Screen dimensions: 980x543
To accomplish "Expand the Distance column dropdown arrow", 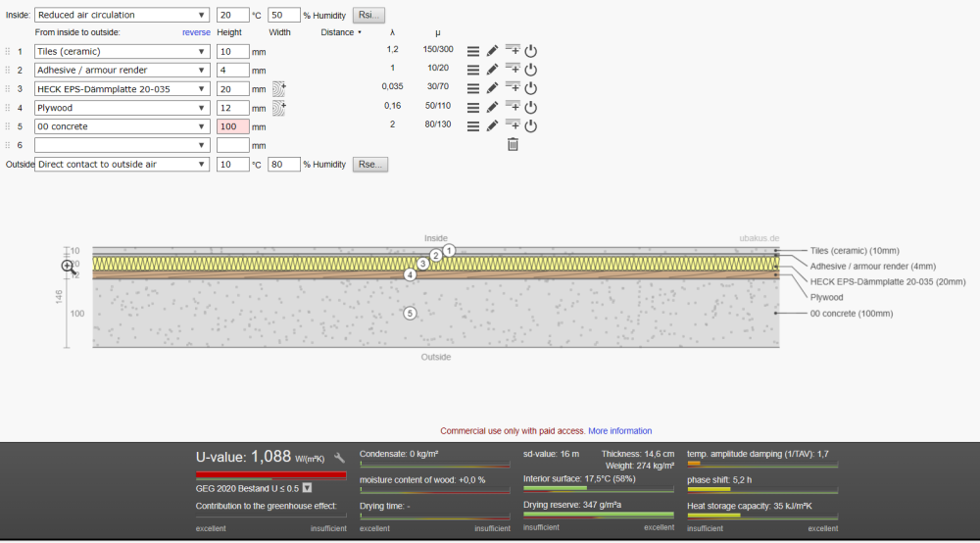I will tap(360, 32).
